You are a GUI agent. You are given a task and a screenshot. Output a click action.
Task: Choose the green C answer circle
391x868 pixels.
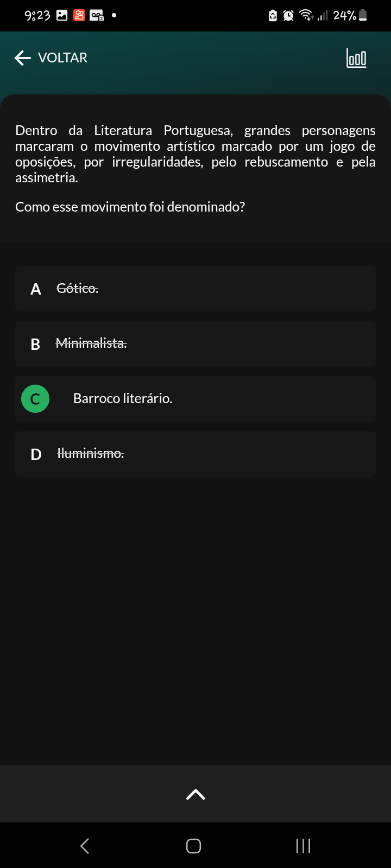click(35, 399)
